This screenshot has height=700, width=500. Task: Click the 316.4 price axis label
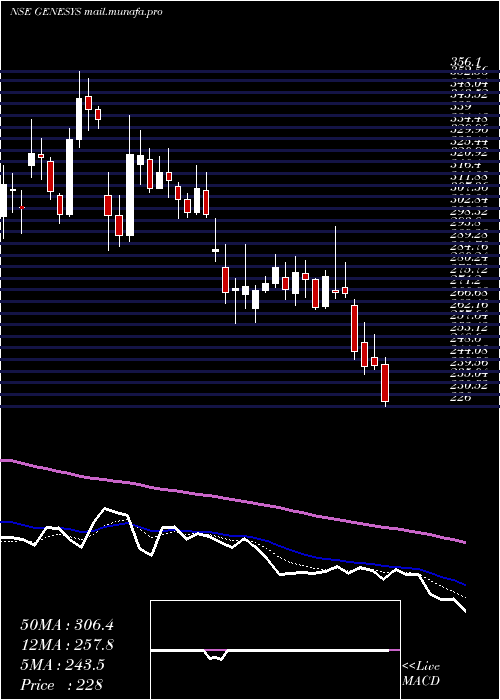coord(466,165)
